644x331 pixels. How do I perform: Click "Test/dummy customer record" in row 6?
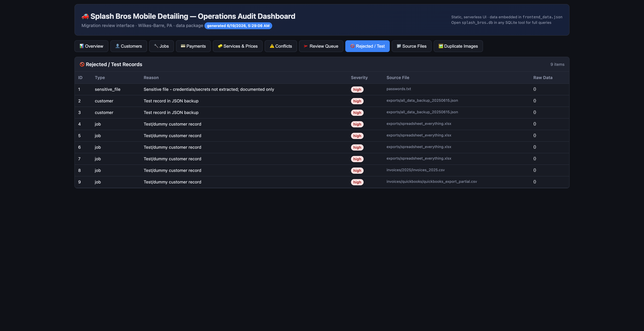[x=172, y=147]
